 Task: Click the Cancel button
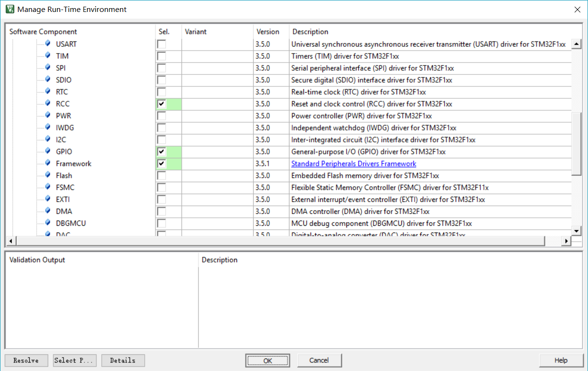pyautogui.click(x=319, y=360)
